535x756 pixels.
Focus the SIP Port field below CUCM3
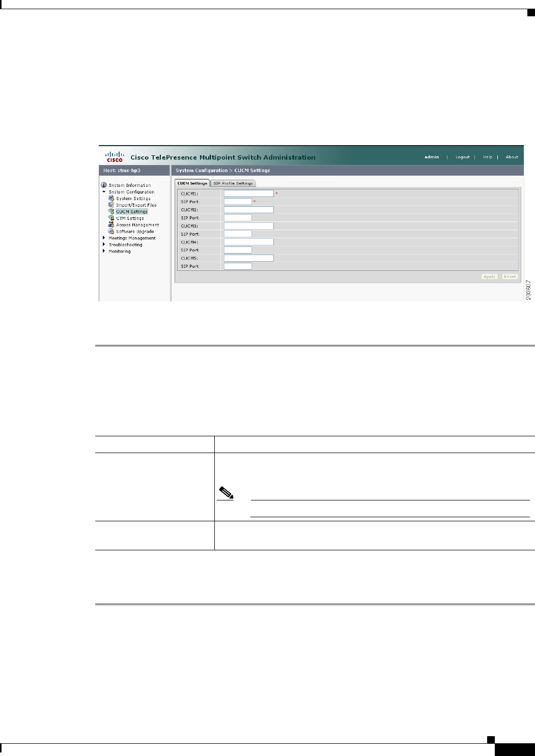pyautogui.click(x=238, y=234)
